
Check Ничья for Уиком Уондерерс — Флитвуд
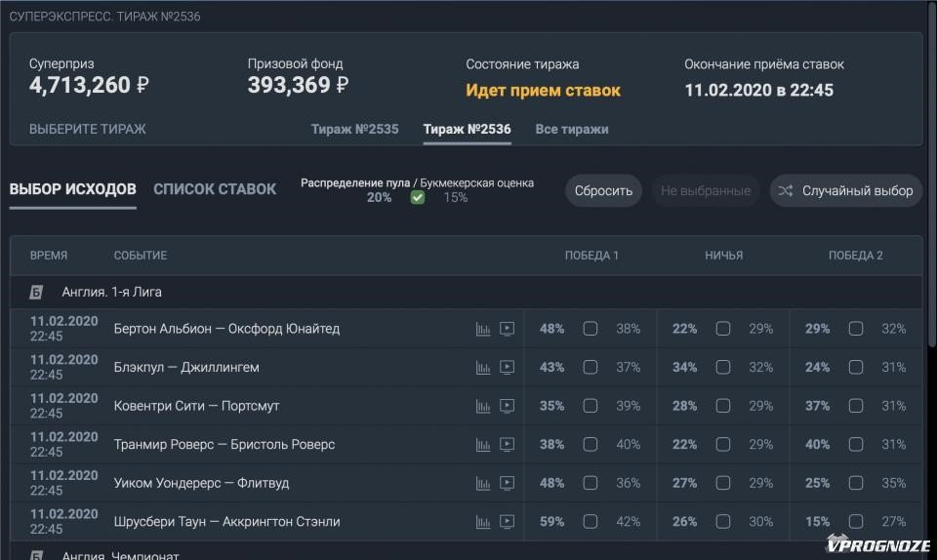tap(723, 483)
